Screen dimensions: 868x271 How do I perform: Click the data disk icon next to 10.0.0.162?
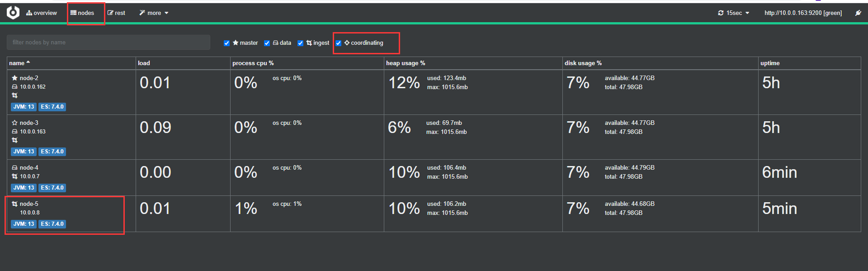coord(14,87)
